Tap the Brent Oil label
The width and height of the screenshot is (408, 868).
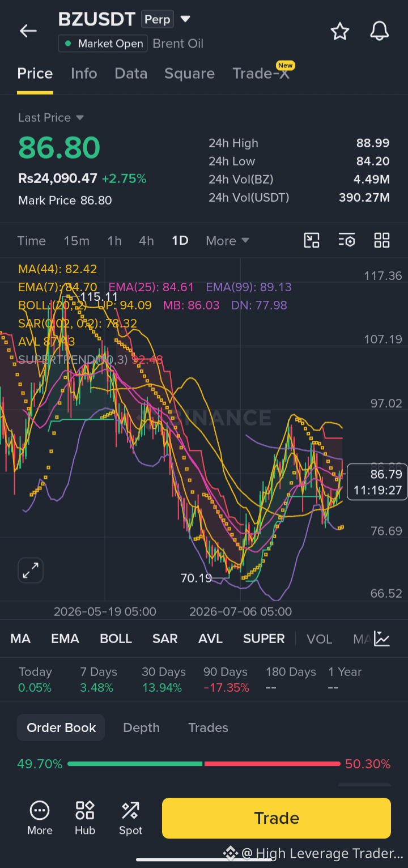[178, 44]
